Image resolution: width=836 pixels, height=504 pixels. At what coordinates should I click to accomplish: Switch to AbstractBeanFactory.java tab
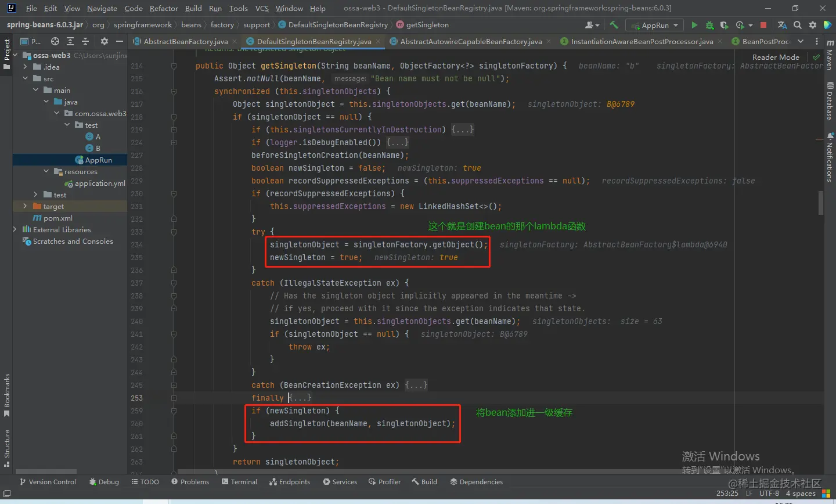185,41
